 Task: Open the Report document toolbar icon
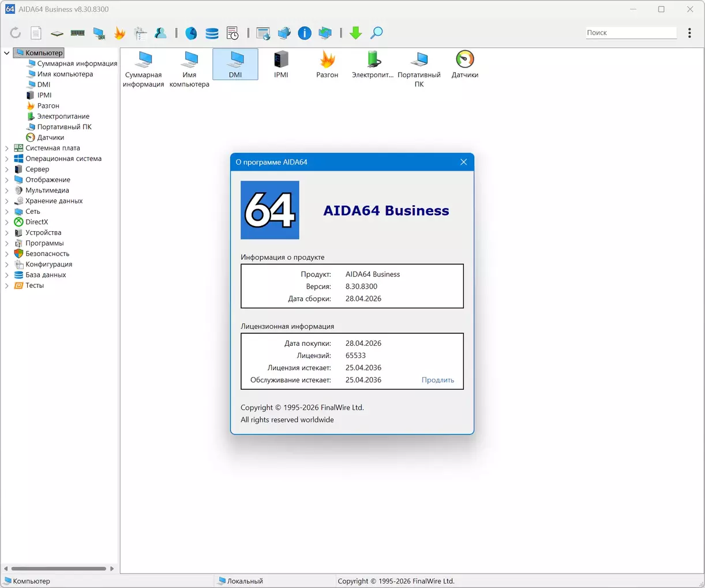coord(36,33)
